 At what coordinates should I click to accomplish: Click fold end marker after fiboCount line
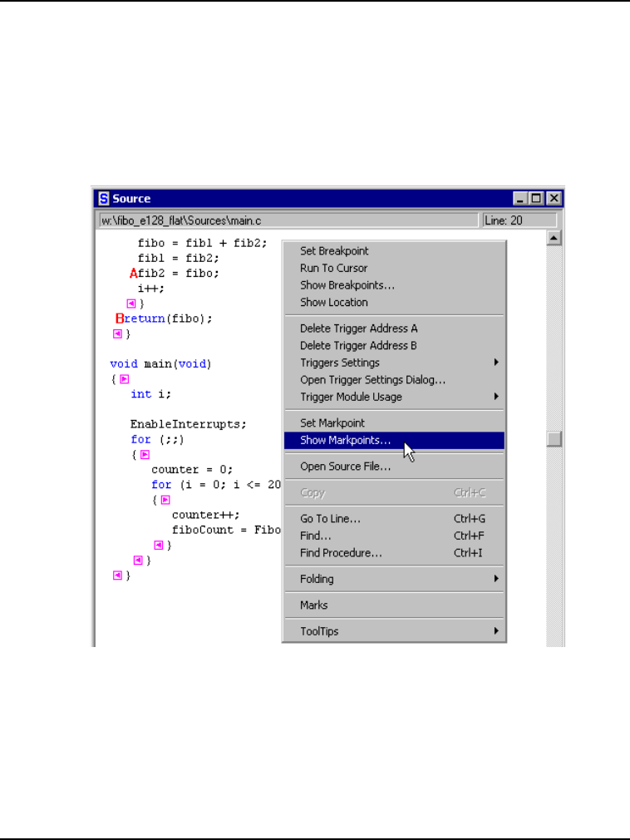pyautogui.click(x=159, y=546)
